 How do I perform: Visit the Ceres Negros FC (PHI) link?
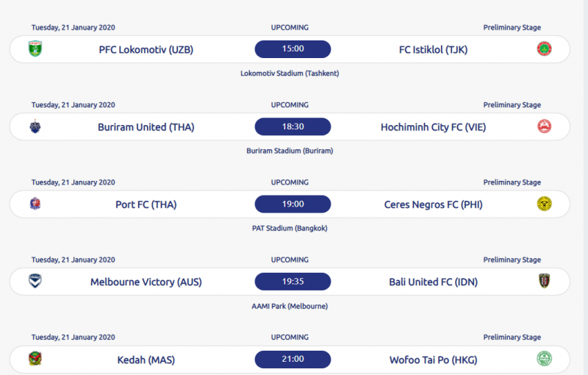pyautogui.click(x=433, y=204)
